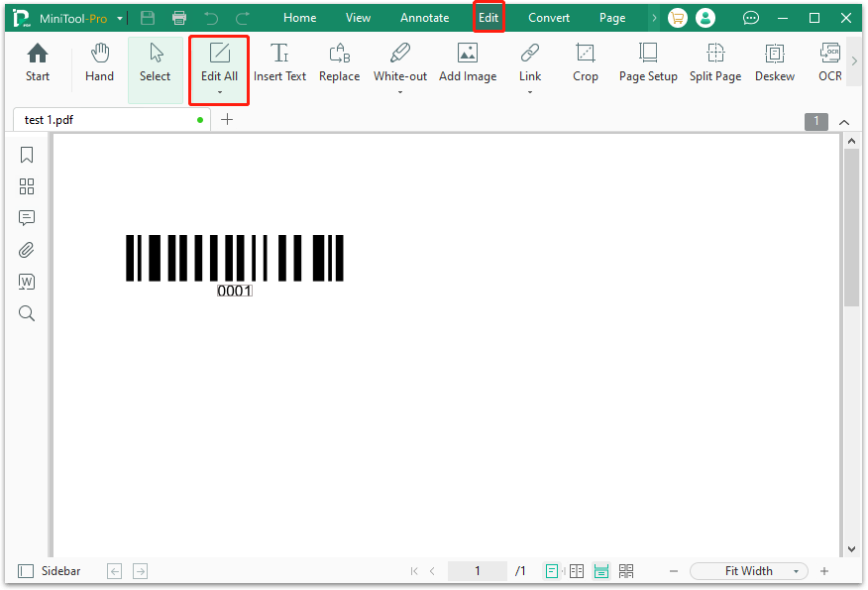Navigate back to previous view
Viewport: 868px width, 590px height.
(115, 571)
